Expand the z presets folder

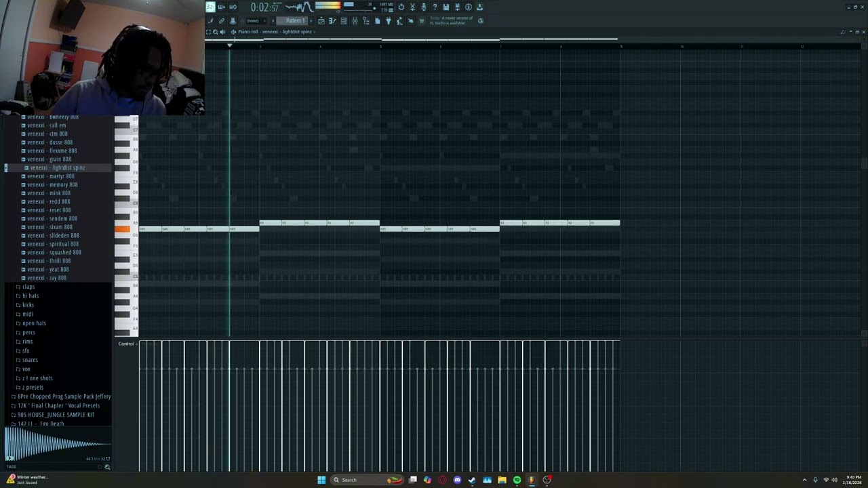pyautogui.click(x=33, y=387)
